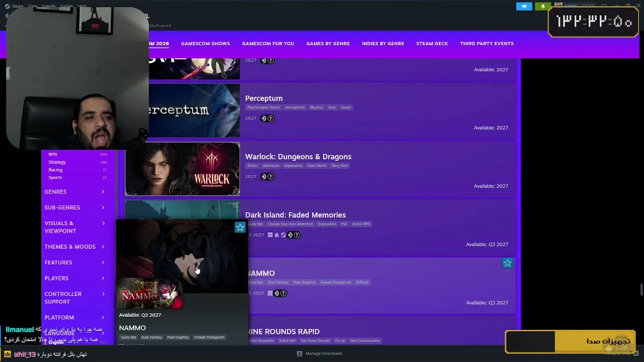644x362 pixels.
Task: Filter by the Sports tag
Action: tap(55, 177)
